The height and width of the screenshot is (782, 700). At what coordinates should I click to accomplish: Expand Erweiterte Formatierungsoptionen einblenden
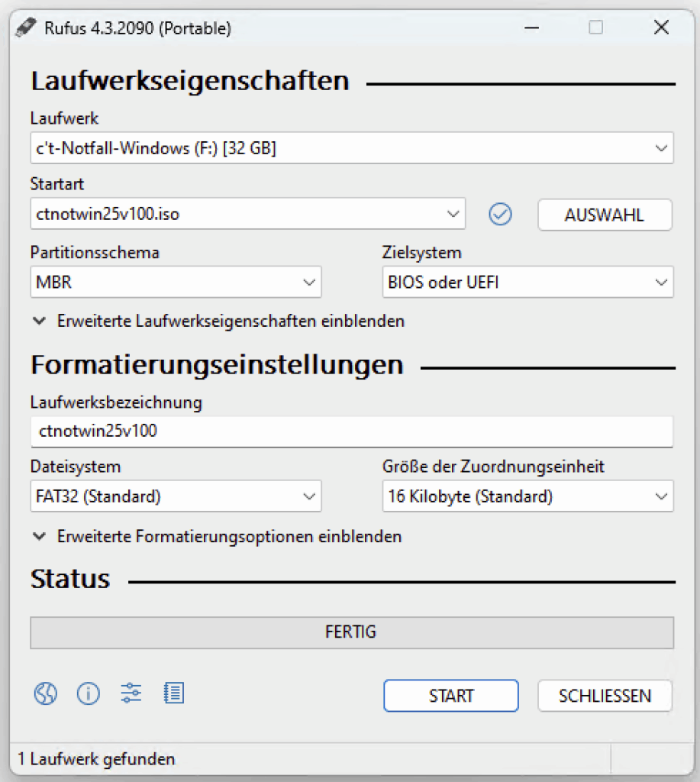[217, 537]
